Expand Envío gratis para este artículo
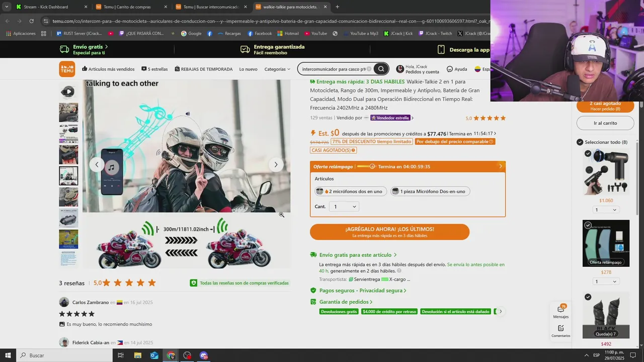This screenshot has width=644, height=362. [x=354, y=255]
